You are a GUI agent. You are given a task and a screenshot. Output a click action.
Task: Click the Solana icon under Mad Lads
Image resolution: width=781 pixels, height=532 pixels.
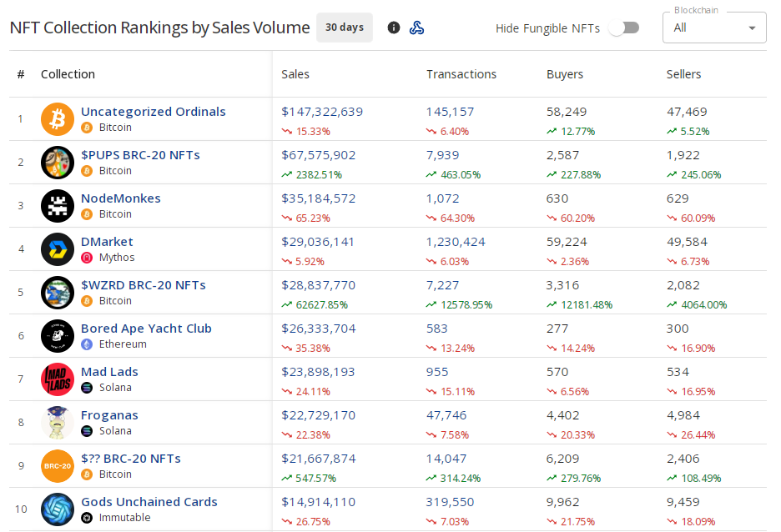pos(87,388)
